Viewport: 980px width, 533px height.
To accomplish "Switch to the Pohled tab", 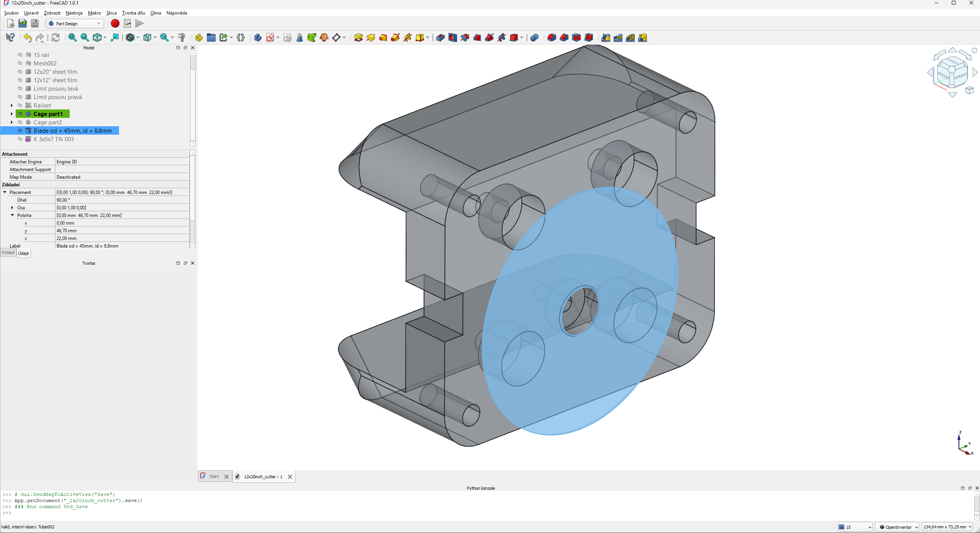I will (x=8, y=253).
